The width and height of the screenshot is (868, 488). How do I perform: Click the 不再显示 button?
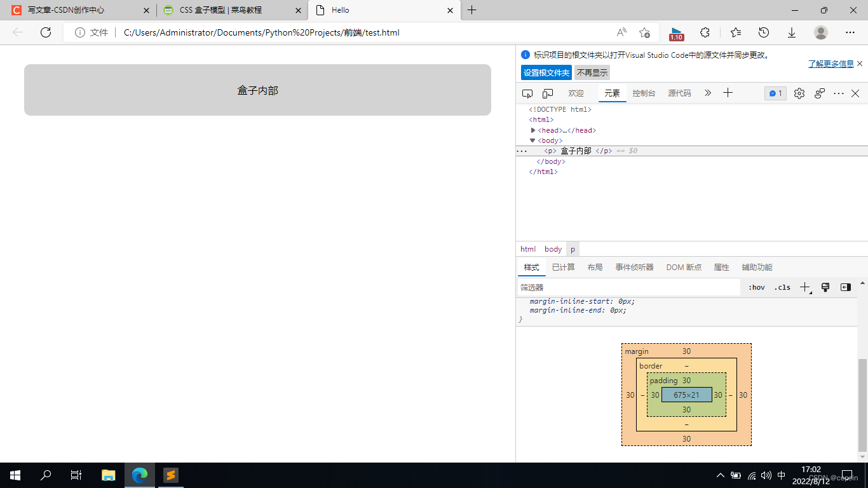point(592,72)
